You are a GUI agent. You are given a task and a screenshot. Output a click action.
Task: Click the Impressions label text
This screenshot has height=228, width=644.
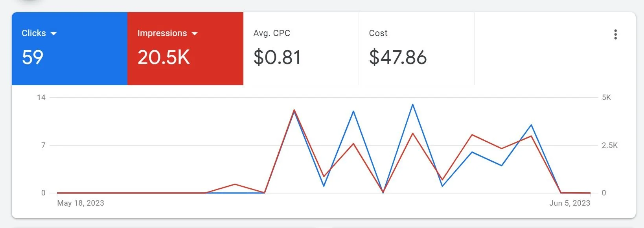point(162,33)
